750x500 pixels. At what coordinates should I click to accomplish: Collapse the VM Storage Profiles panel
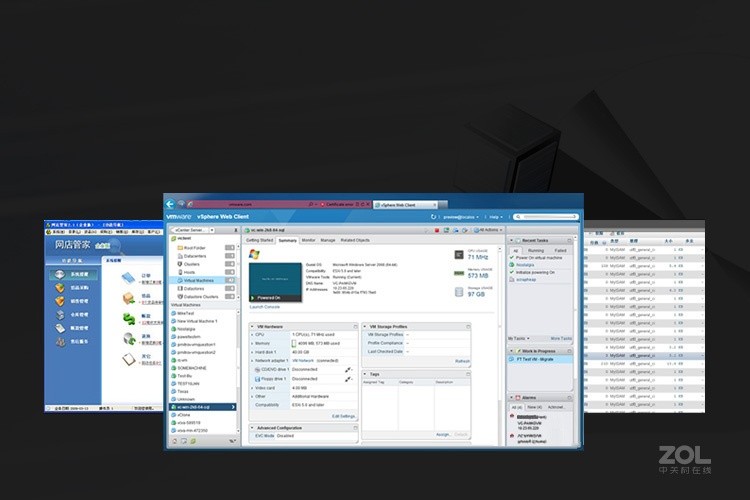click(365, 327)
